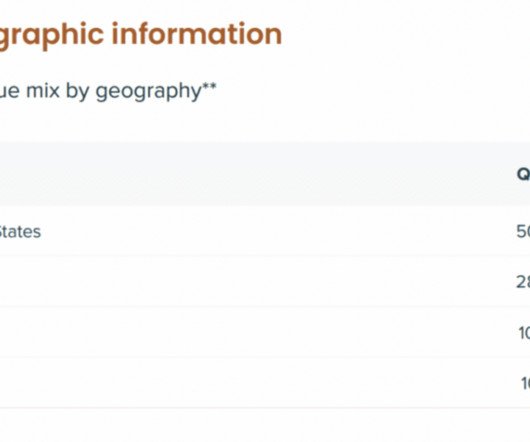Click the white space below the table
This screenshot has height=442, width=530.
tap(265, 426)
